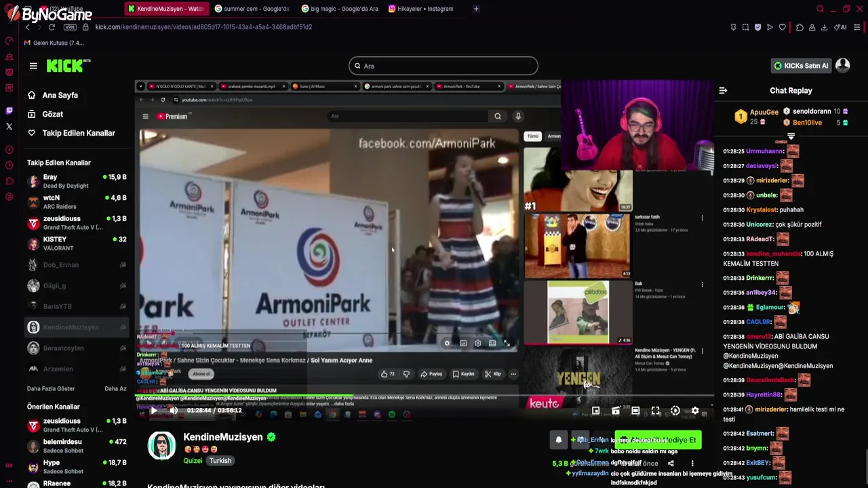Collapse list with Daha Az
Screen dimensions: 868x488
[115, 389]
